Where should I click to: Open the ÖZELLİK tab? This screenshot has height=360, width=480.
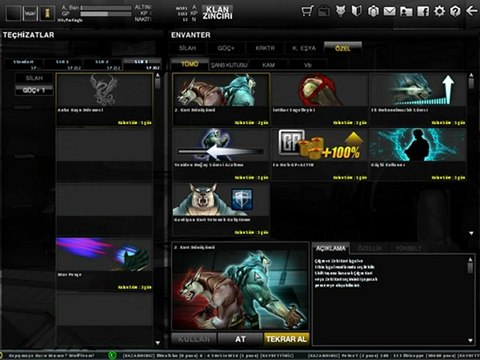(369, 248)
